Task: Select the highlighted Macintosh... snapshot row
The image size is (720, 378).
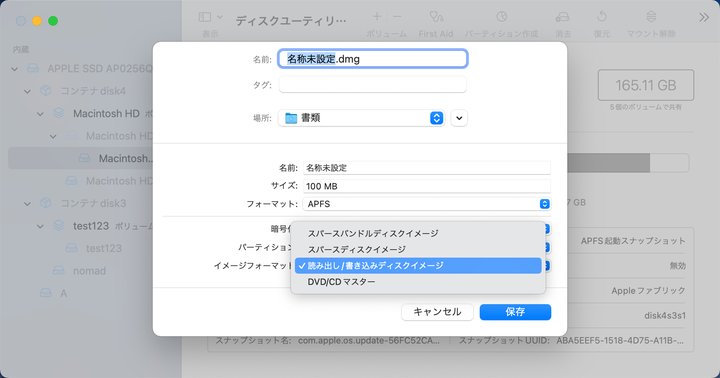Action: click(95, 158)
